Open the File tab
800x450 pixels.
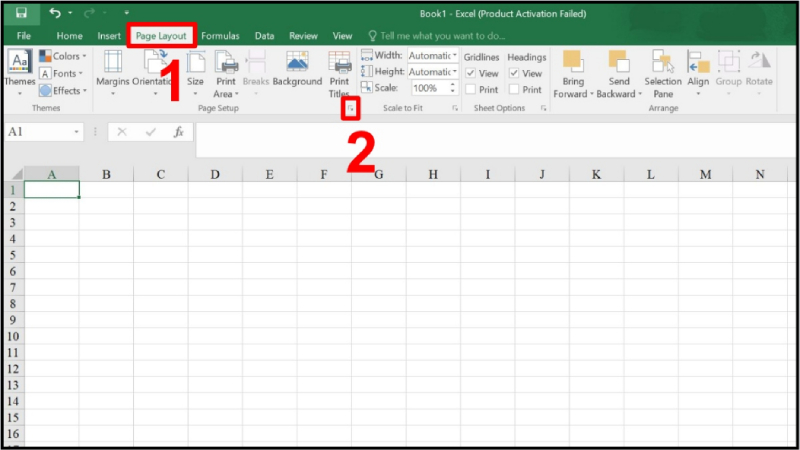coord(23,36)
